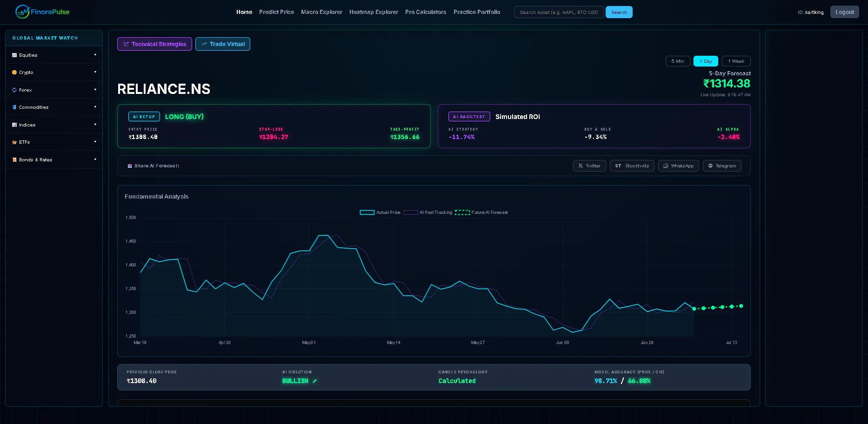Open Macro Explorer from the navbar
The image size is (868, 424).
pyautogui.click(x=321, y=12)
